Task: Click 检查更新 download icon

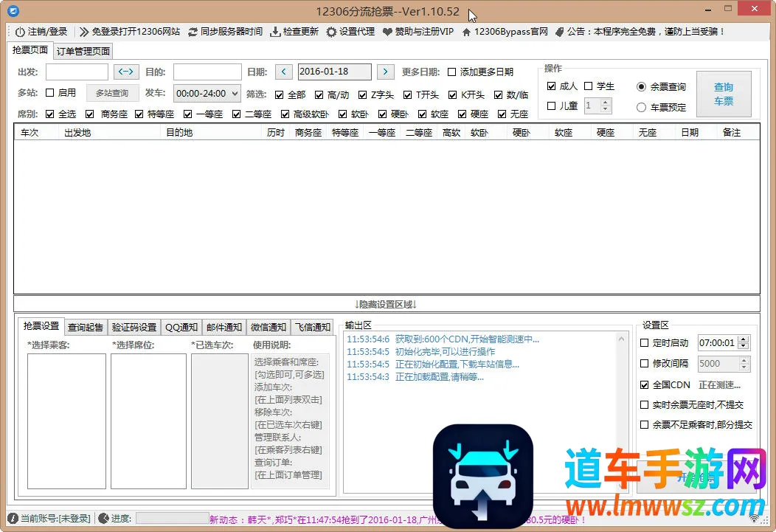Action: point(276,32)
